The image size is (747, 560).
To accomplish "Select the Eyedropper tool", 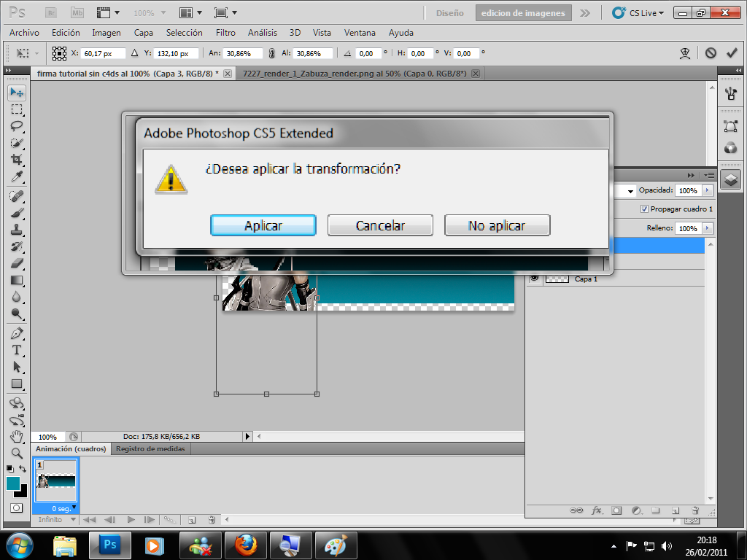I will pos(17,176).
